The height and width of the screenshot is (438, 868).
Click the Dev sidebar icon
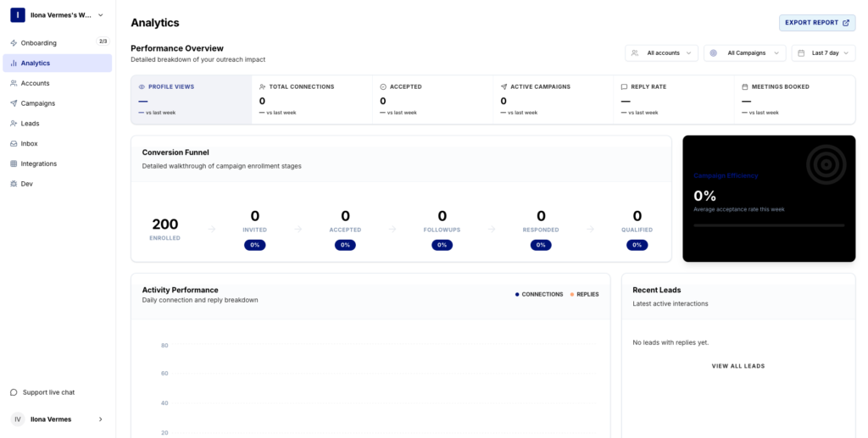coord(14,184)
